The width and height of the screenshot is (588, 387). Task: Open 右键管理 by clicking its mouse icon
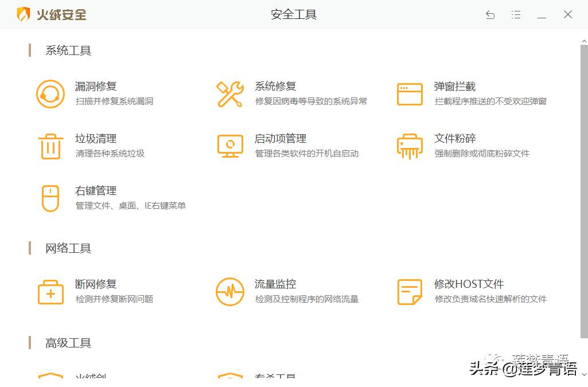click(x=50, y=198)
